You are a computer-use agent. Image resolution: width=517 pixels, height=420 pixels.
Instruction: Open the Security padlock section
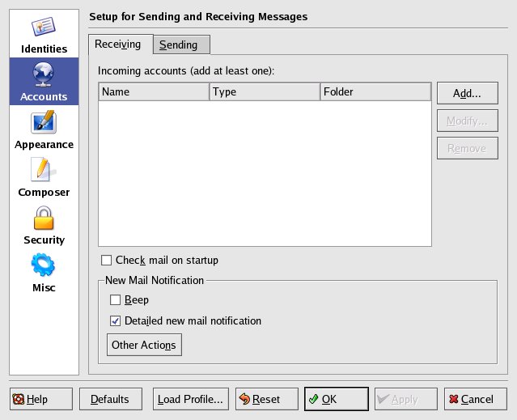click(44, 225)
